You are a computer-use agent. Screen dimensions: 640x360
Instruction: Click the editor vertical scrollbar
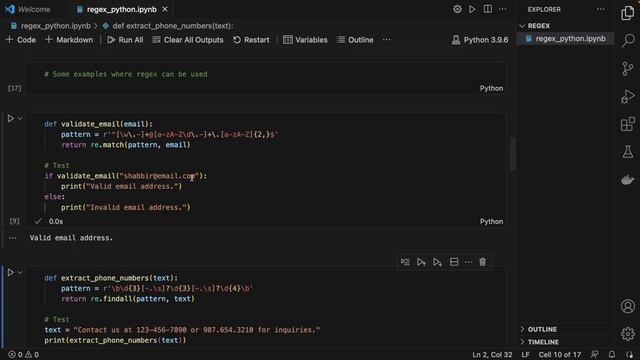[512, 153]
